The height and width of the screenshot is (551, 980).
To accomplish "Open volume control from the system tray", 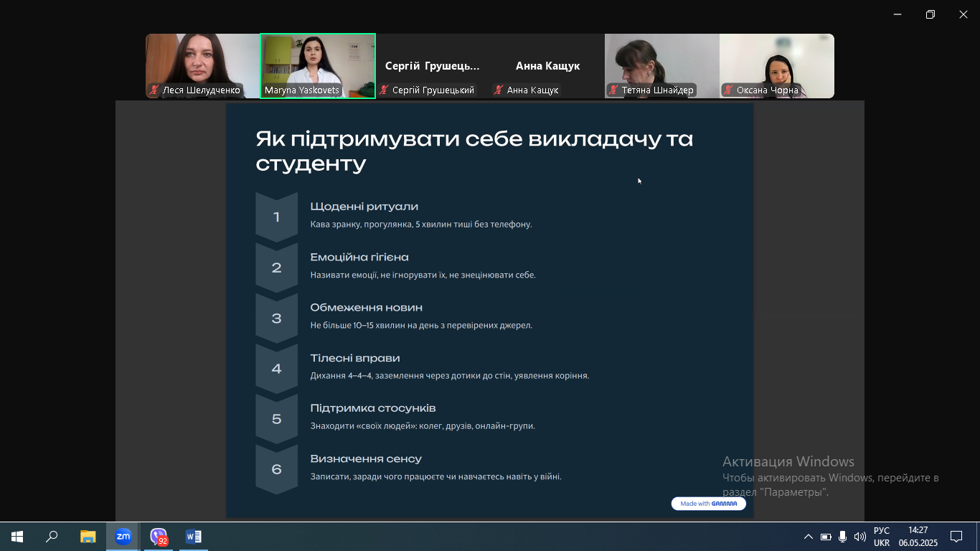I will pos(859,537).
